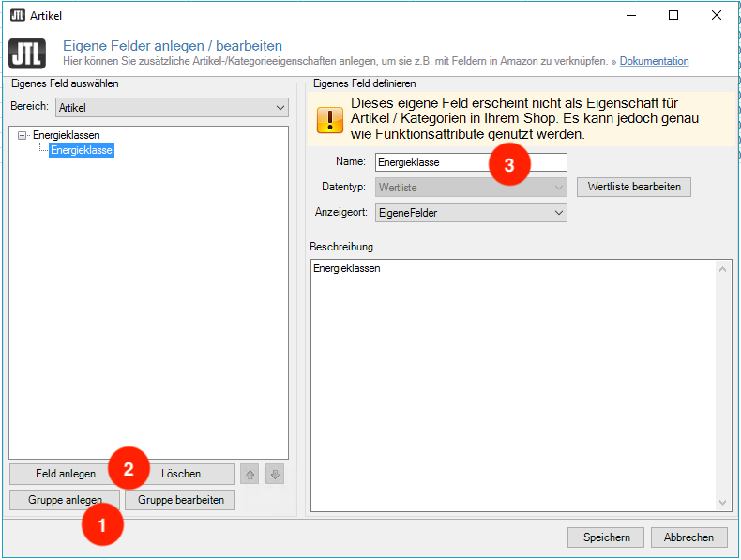Cancel with the Abbrechen button

click(688, 537)
